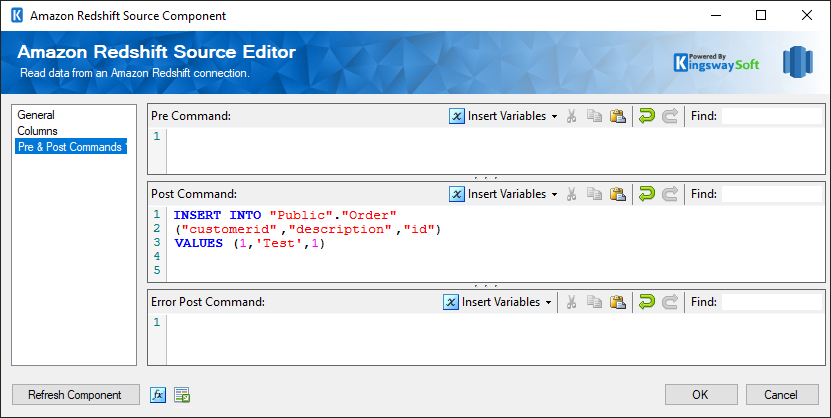Screen dimensions: 831x418
Task: Undo in the Post Command toolbar
Action: point(647,194)
